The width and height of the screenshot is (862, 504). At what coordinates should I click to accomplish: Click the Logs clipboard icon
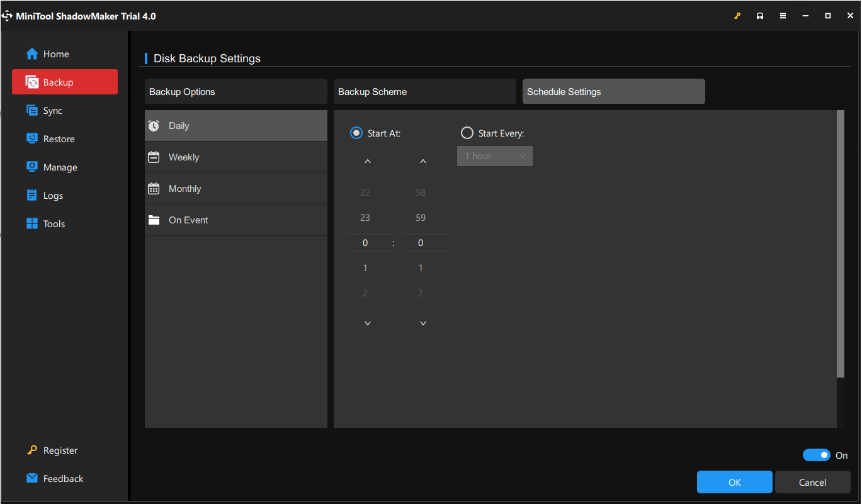[x=32, y=196]
